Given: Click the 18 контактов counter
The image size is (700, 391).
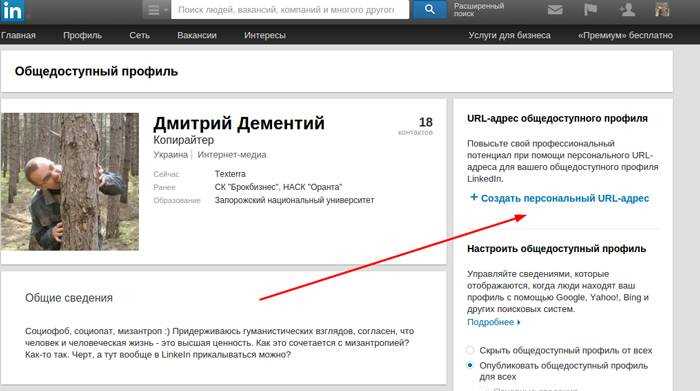Looking at the screenshot, I should (417, 126).
